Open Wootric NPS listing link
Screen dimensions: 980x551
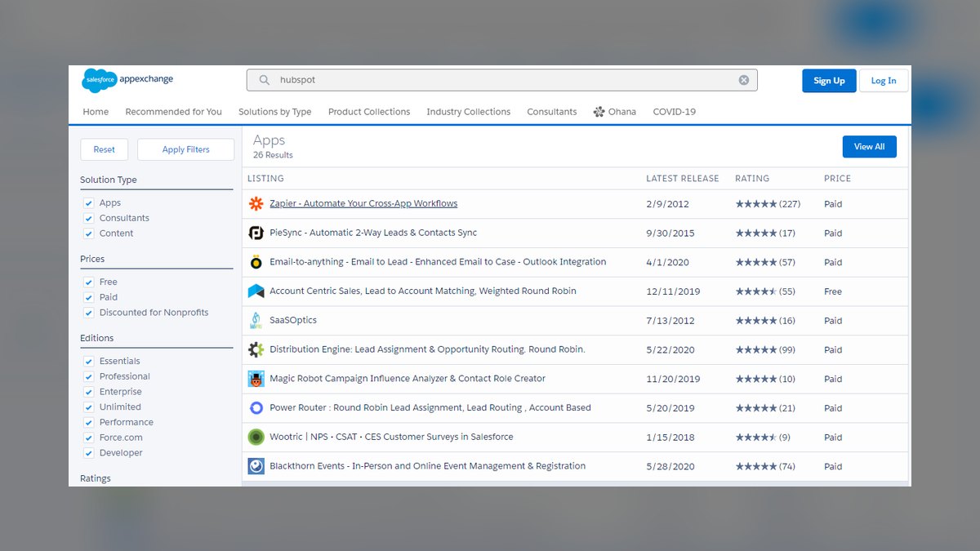(x=391, y=438)
